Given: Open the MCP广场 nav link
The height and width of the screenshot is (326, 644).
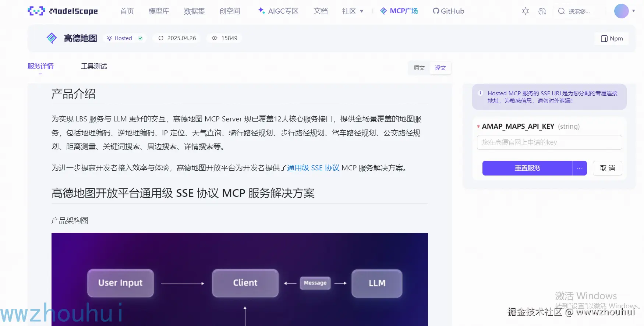Looking at the screenshot, I should coord(399,11).
